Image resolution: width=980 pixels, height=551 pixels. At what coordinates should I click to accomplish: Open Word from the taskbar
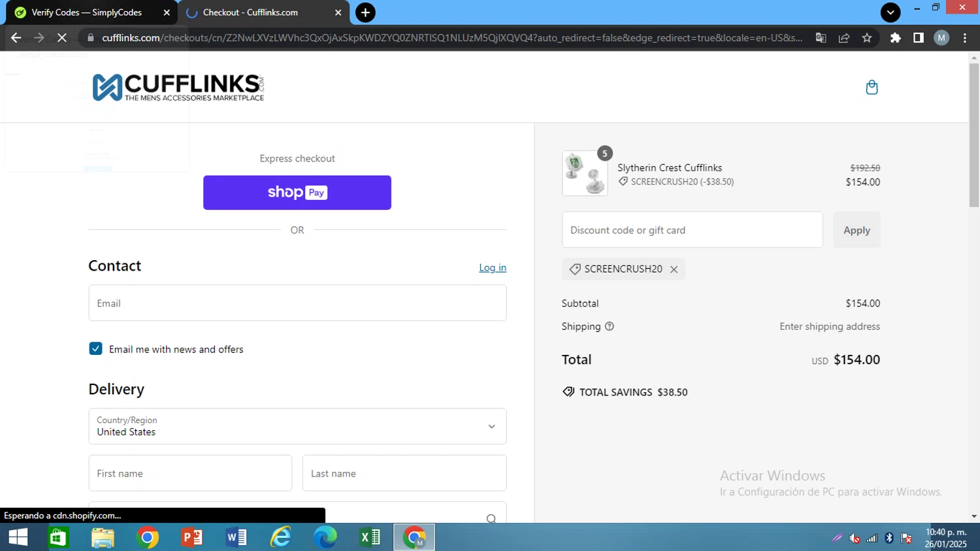click(x=236, y=537)
